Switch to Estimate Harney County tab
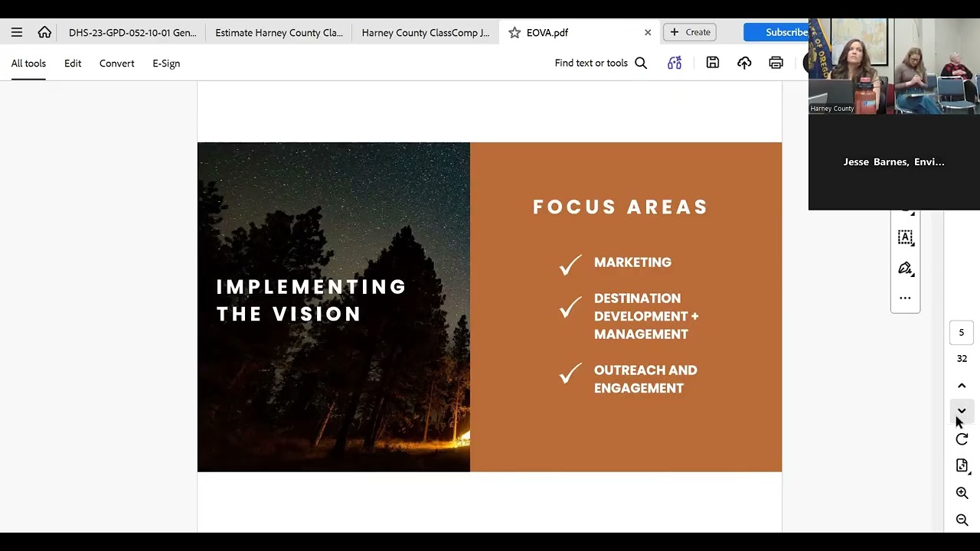 point(279,32)
